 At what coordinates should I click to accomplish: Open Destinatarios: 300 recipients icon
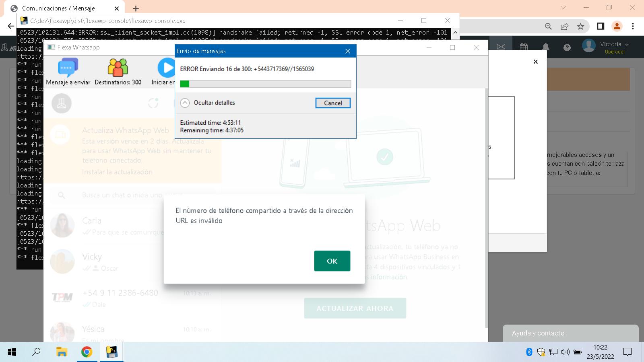pos(118,72)
